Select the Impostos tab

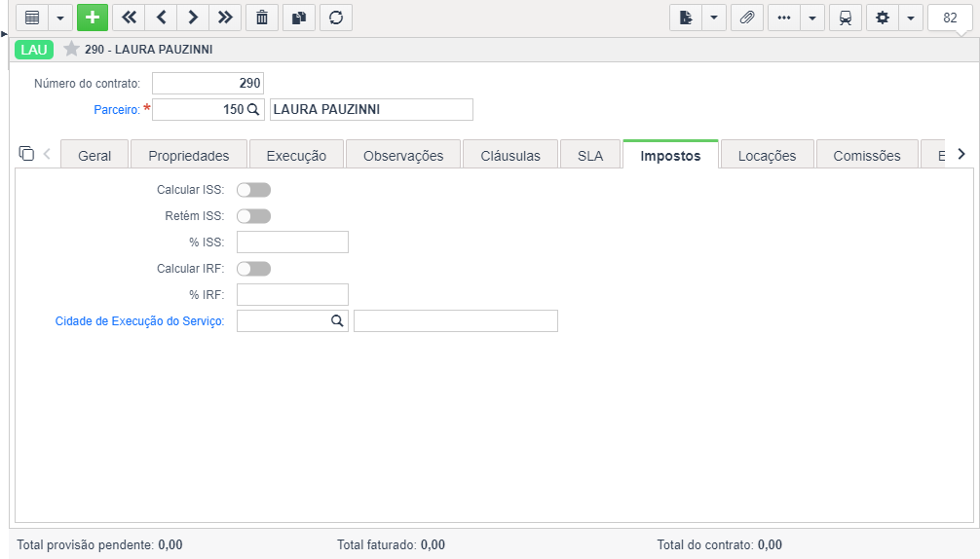[670, 155]
